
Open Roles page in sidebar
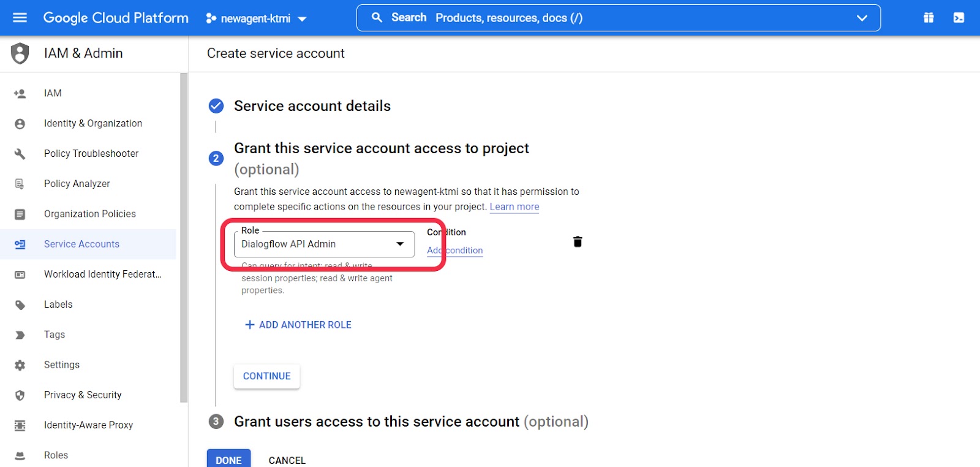(56, 455)
